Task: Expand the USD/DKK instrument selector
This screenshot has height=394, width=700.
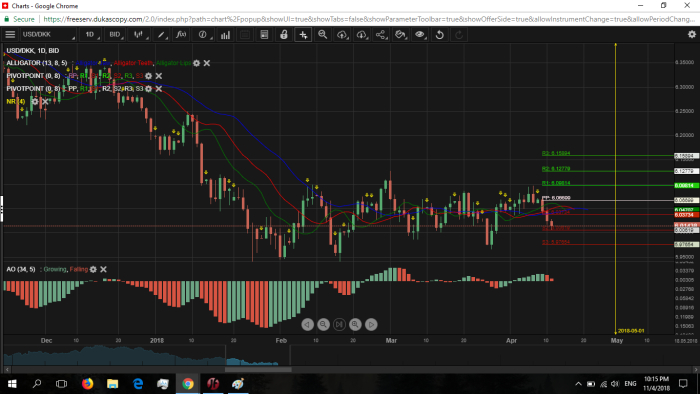Action: click(x=48, y=34)
